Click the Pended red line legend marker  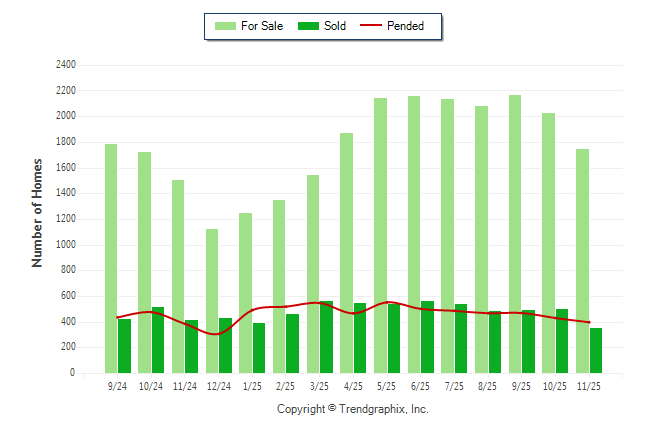pos(376,26)
